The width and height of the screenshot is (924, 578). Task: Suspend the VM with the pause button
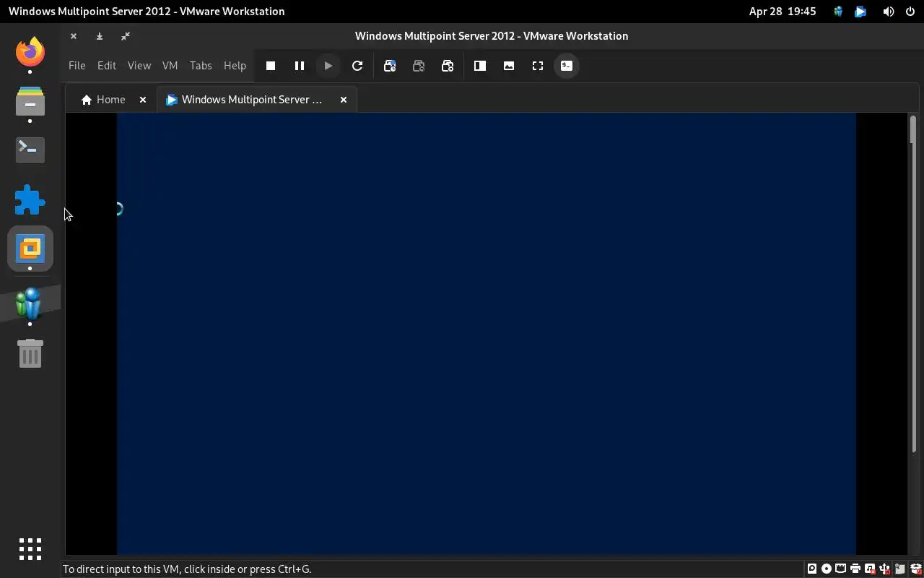(300, 66)
